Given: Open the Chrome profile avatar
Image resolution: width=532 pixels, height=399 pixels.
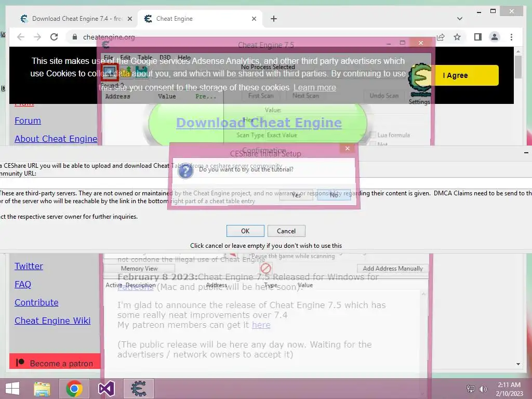Looking at the screenshot, I should coord(495,37).
